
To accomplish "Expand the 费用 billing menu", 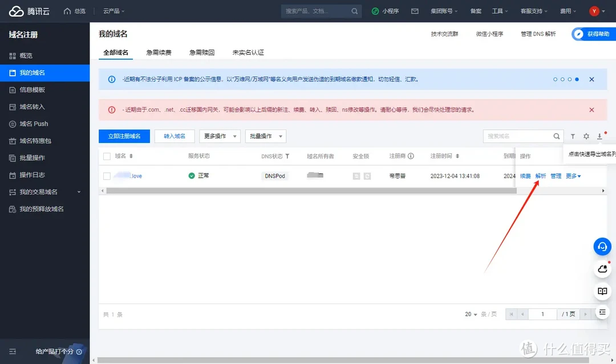I will [568, 11].
